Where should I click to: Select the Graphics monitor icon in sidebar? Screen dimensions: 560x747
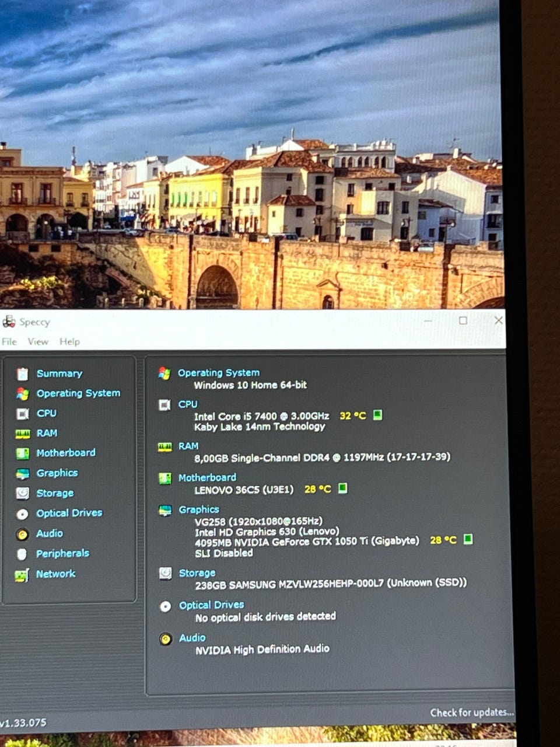(22, 474)
